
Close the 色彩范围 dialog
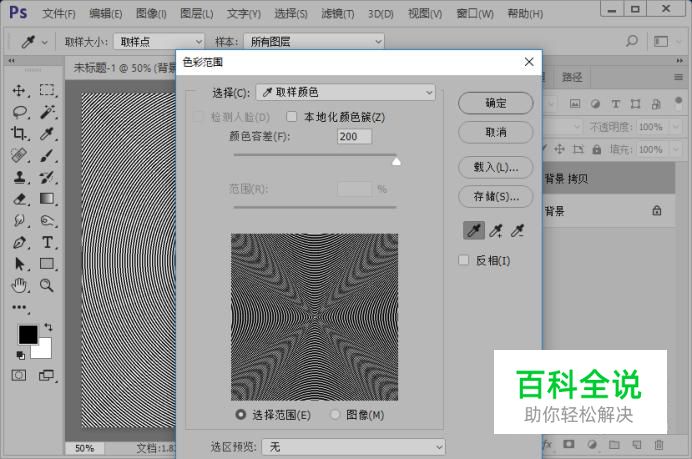tap(529, 62)
